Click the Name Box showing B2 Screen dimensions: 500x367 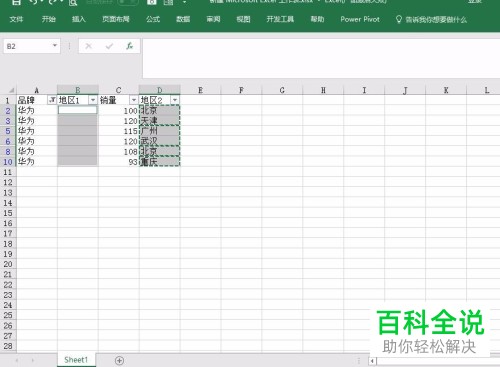[x=27, y=46]
